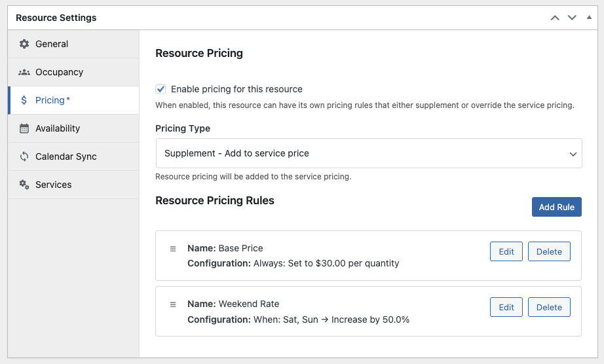This screenshot has height=364, width=604.
Task: Click the General gear icon
Action: point(24,44)
